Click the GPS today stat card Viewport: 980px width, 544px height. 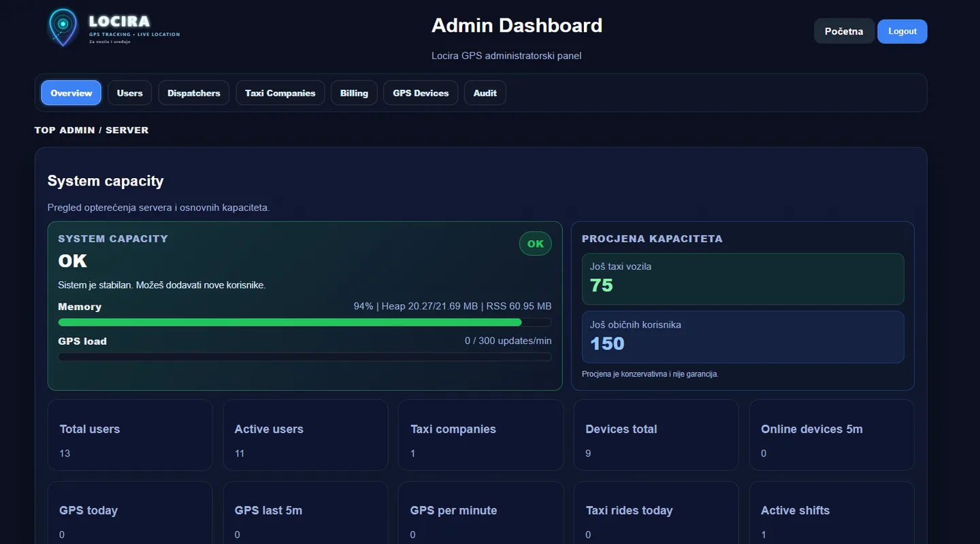click(130, 513)
